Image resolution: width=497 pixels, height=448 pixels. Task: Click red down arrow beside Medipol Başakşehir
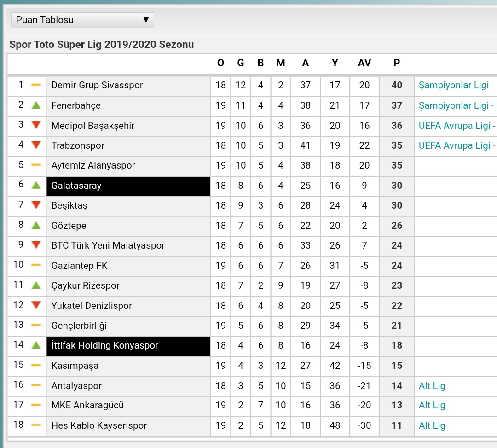point(36,125)
